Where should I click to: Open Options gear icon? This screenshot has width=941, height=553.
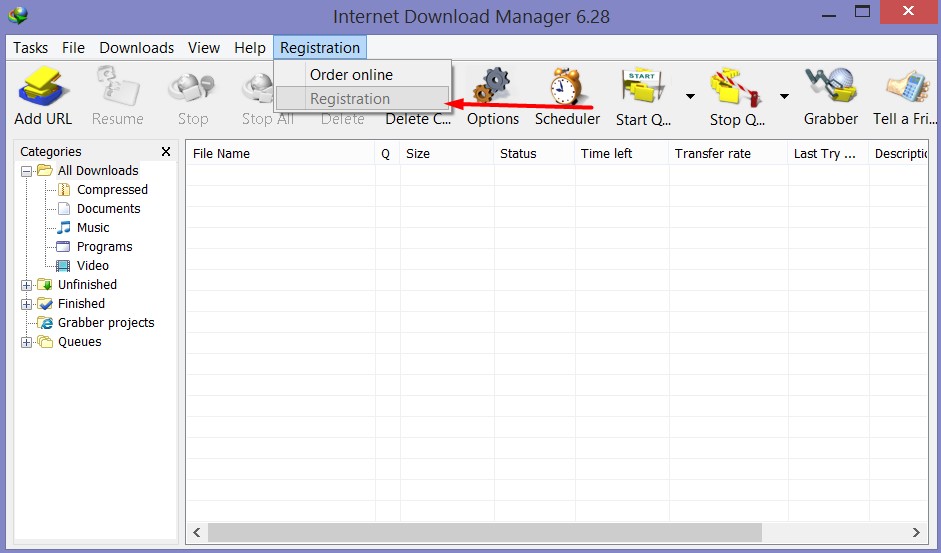pyautogui.click(x=492, y=86)
